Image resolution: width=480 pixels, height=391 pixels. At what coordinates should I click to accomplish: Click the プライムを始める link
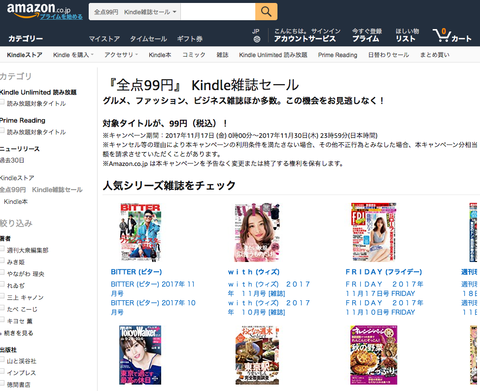61,17
